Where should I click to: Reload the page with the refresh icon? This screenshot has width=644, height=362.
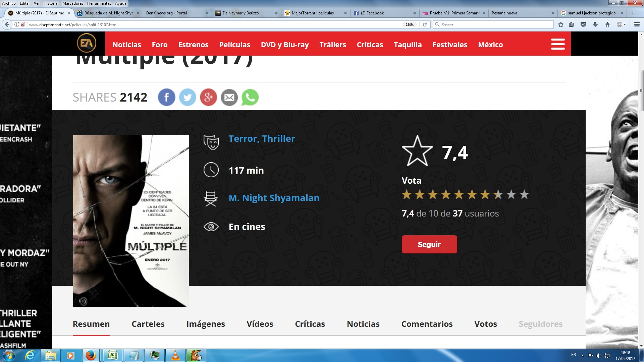coord(425,24)
